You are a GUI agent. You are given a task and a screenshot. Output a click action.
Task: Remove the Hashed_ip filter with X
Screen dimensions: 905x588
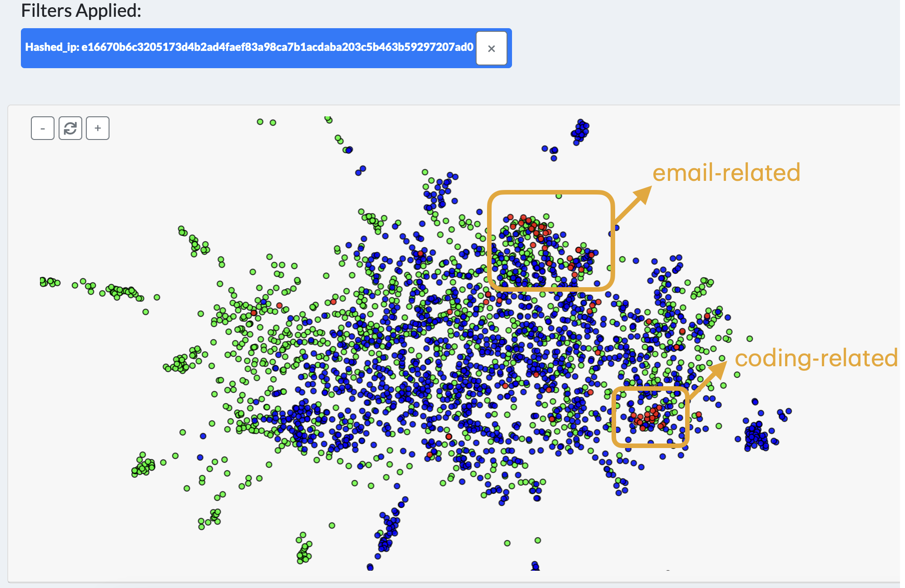point(491,48)
